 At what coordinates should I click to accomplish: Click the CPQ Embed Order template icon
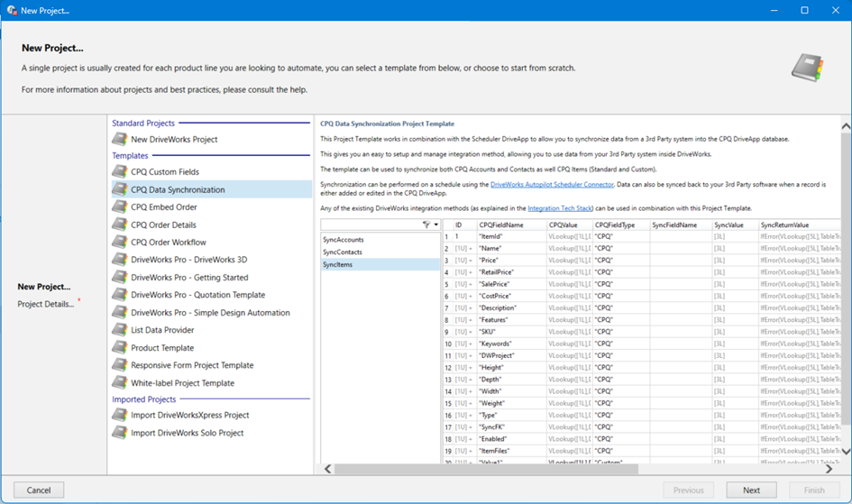click(120, 207)
